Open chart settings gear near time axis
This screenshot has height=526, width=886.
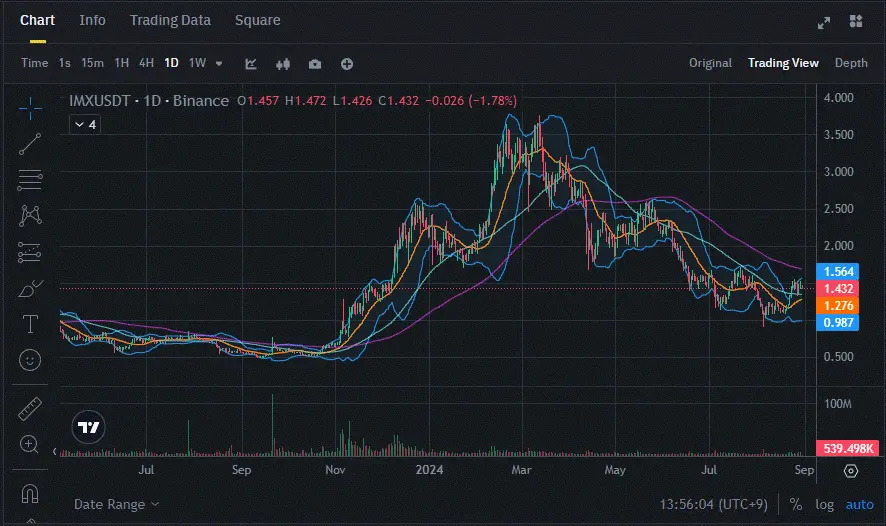851,471
